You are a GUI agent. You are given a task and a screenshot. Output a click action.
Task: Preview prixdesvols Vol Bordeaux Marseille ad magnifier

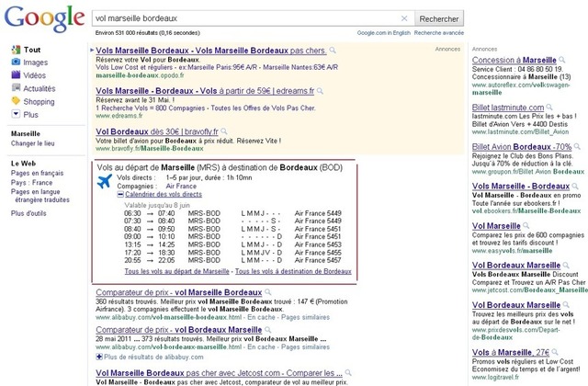point(566,304)
